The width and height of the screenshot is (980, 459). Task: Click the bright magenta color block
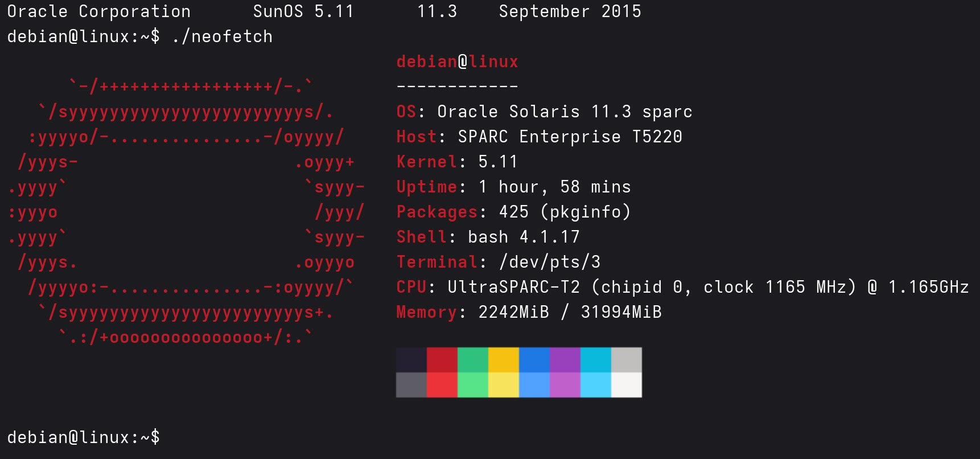click(x=565, y=385)
